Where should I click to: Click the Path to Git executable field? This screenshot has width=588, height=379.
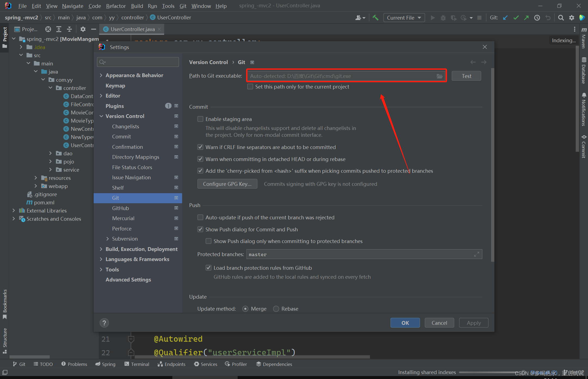[346, 76]
